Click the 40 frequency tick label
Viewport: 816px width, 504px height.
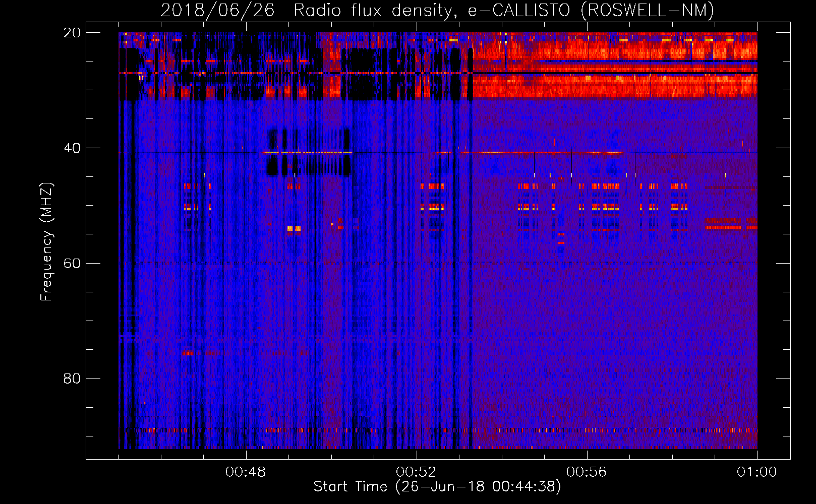(72, 148)
